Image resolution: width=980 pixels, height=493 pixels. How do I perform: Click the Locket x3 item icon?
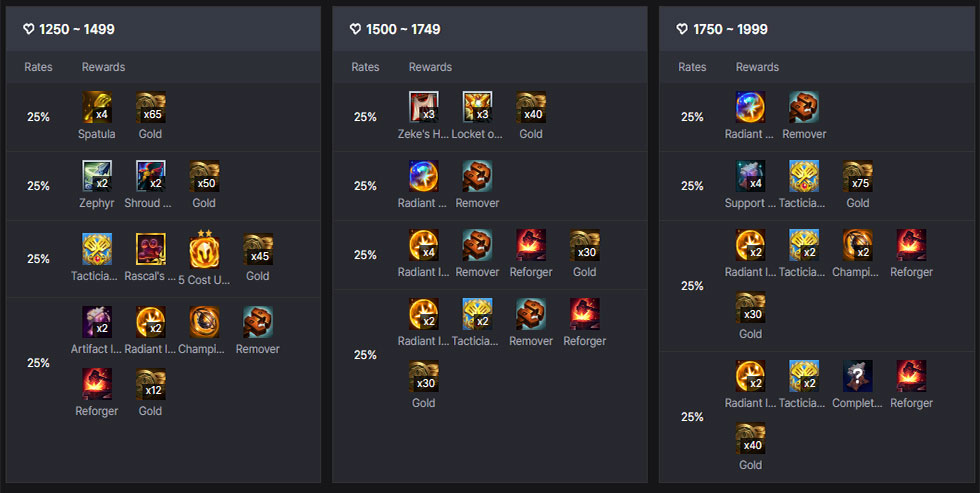(478, 107)
